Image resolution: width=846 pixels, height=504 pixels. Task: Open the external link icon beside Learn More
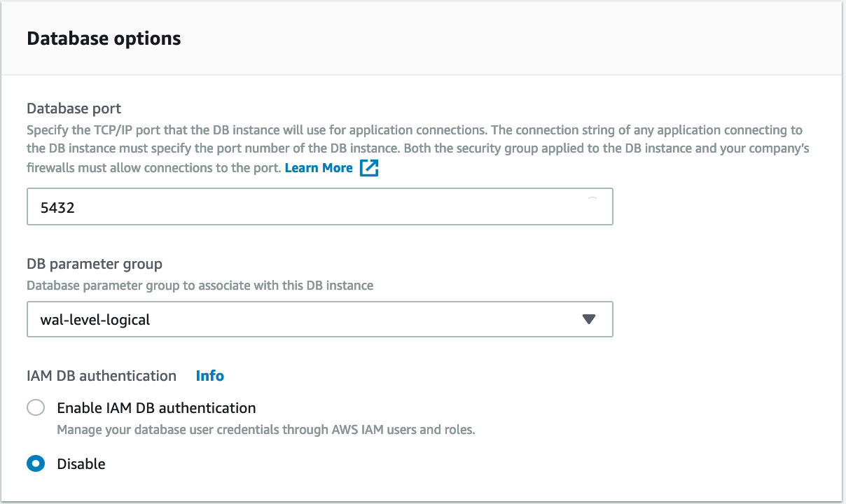pyautogui.click(x=369, y=168)
